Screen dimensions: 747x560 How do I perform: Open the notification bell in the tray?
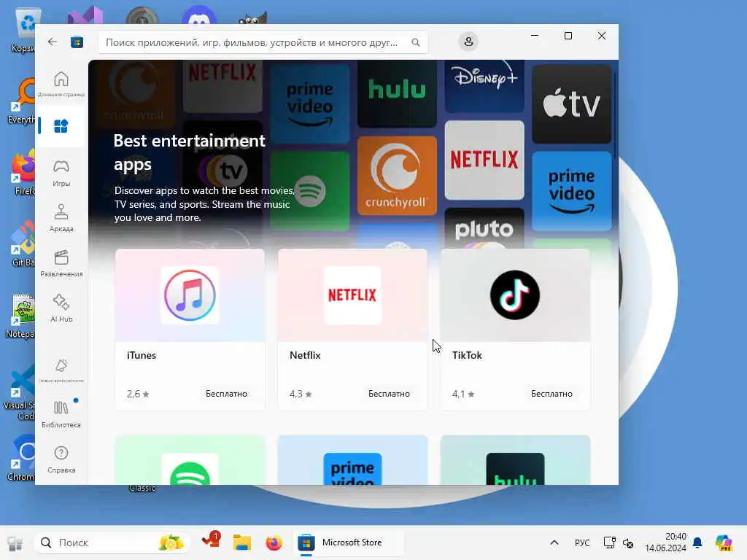[x=697, y=542]
